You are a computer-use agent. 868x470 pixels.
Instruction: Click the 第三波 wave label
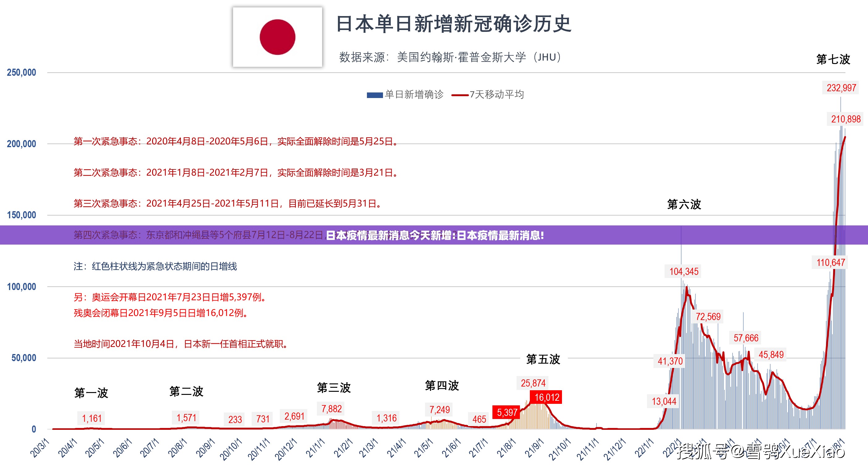tap(334, 388)
